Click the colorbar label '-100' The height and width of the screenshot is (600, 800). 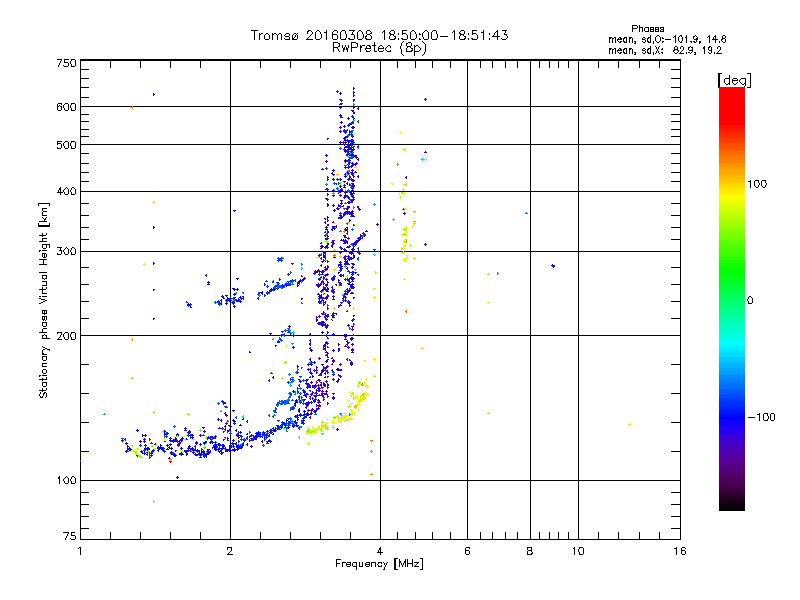(x=761, y=417)
